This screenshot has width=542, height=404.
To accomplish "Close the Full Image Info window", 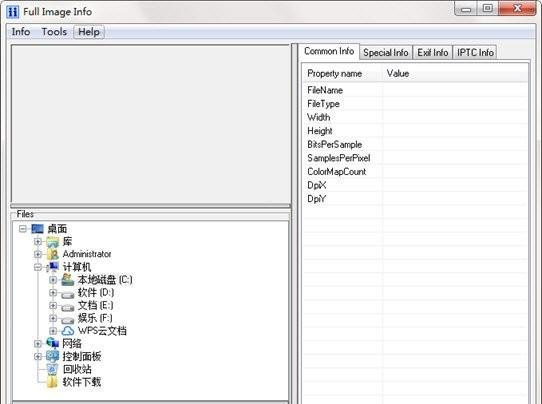I will click(x=517, y=8).
